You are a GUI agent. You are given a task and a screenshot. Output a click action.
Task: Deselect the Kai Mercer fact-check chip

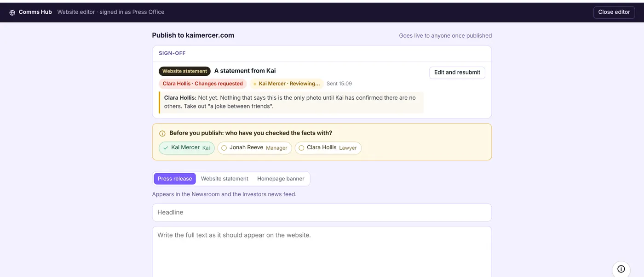[187, 148]
